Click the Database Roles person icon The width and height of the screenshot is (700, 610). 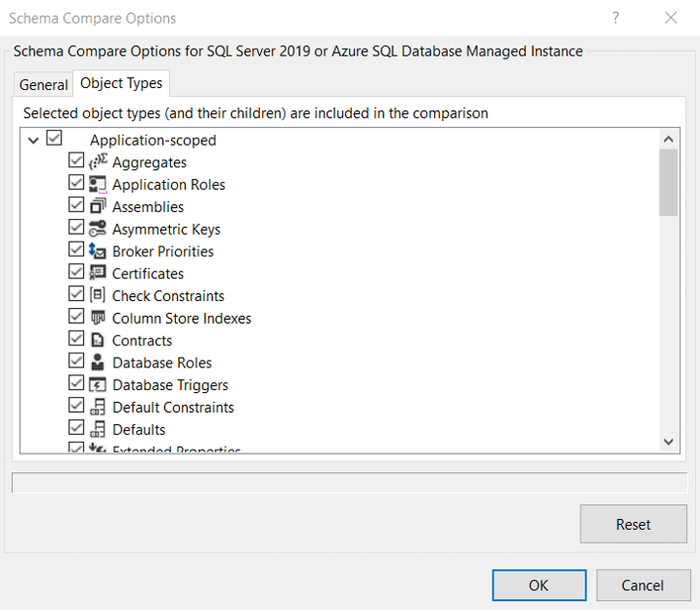coord(98,362)
